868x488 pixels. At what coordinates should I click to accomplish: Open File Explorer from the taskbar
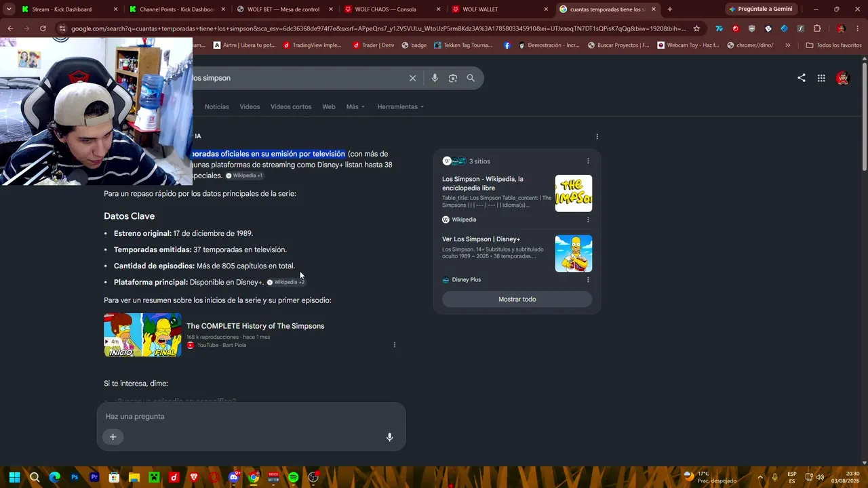(x=134, y=477)
